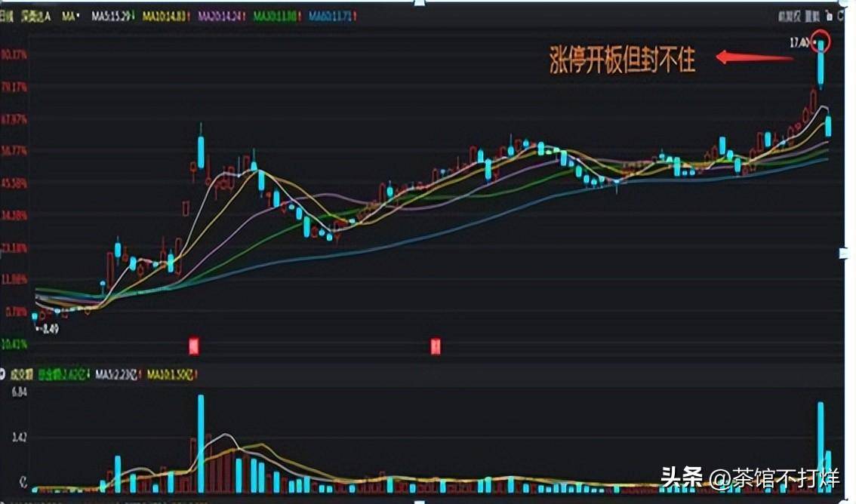Click the 45.58% price axis label
The height and width of the screenshot is (504, 856).
[14, 183]
